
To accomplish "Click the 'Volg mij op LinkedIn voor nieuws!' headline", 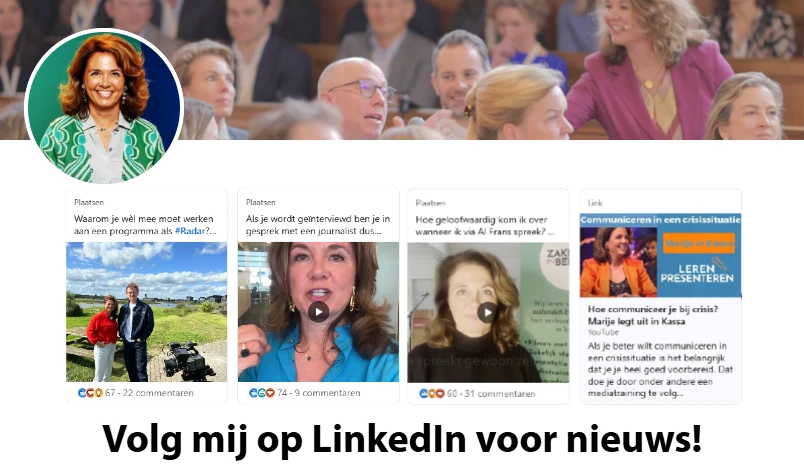I will (x=402, y=439).
